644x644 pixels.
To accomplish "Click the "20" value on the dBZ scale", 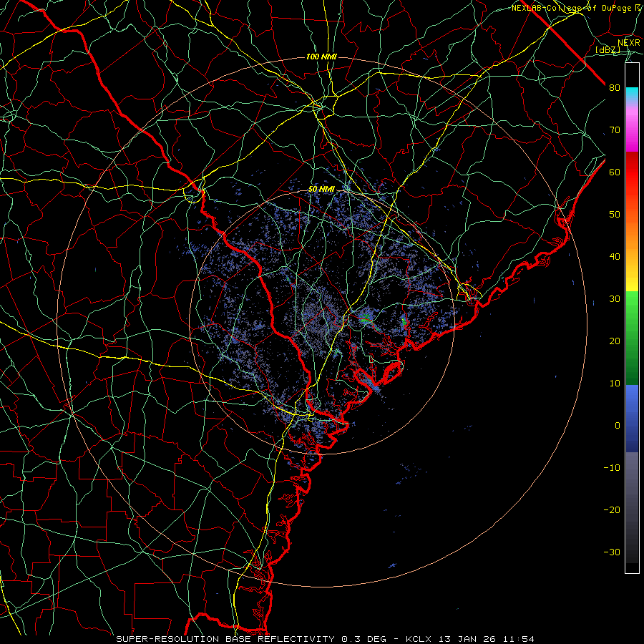I will [x=615, y=341].
